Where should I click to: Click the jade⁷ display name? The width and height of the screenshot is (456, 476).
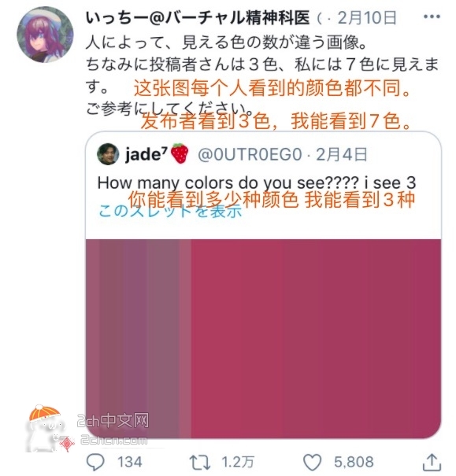pos(146,154)
